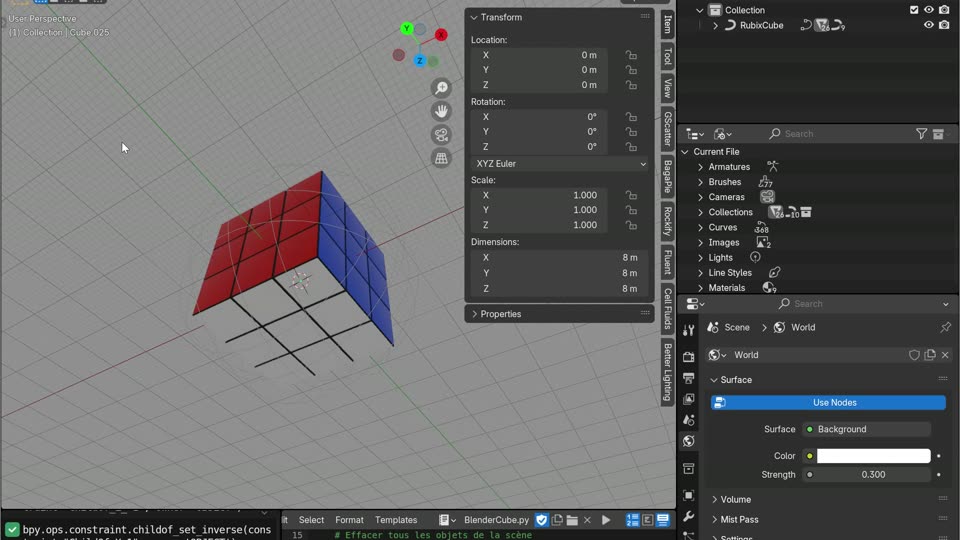The width and height of the screenshot is (960, 540).
Task: Unlink BlenderCube.py text X icon
Action: point(587,520)
